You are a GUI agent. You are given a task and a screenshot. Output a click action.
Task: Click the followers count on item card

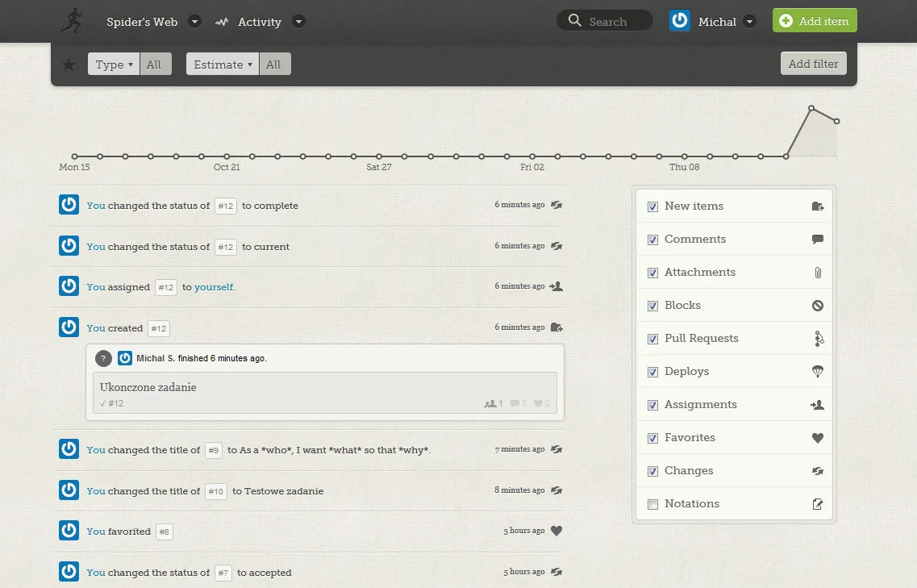tap(494, 403)
